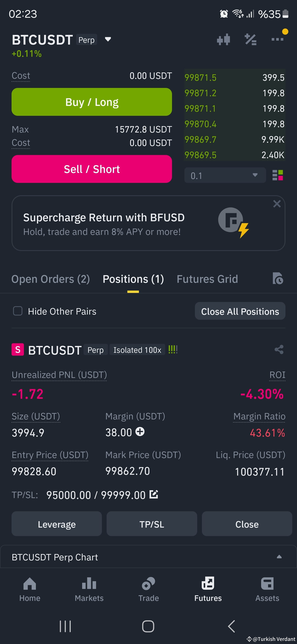This screenshot has width=297, height=644.
Task: Change the order book layout icon
Action: point(278,175)
